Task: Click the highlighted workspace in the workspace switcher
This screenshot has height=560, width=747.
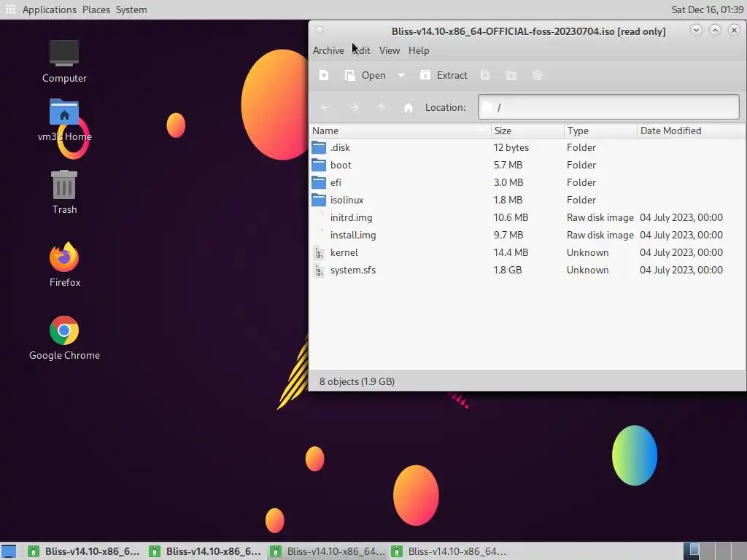Action: coord(691,551)
